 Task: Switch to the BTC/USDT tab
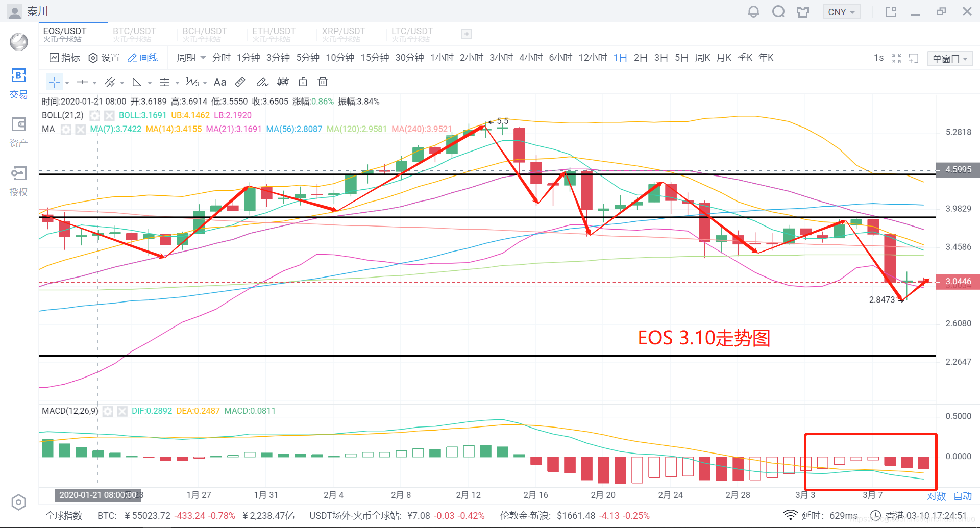135,35
